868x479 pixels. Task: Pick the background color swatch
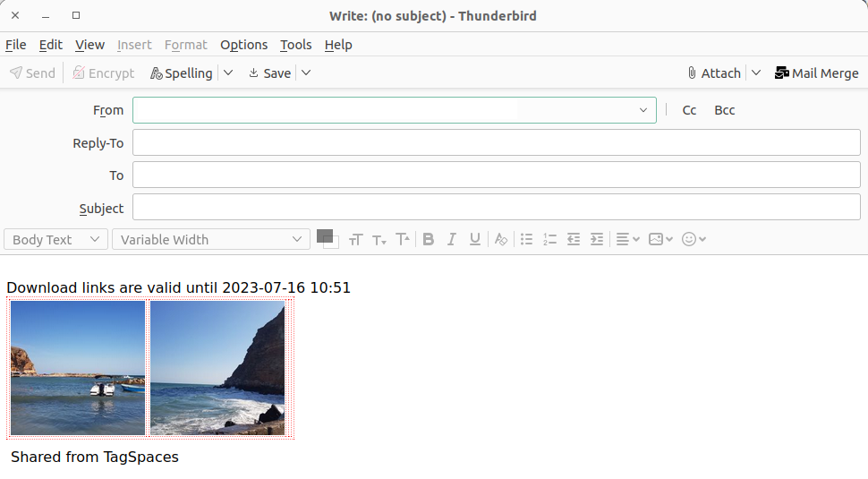click(334, 244)
